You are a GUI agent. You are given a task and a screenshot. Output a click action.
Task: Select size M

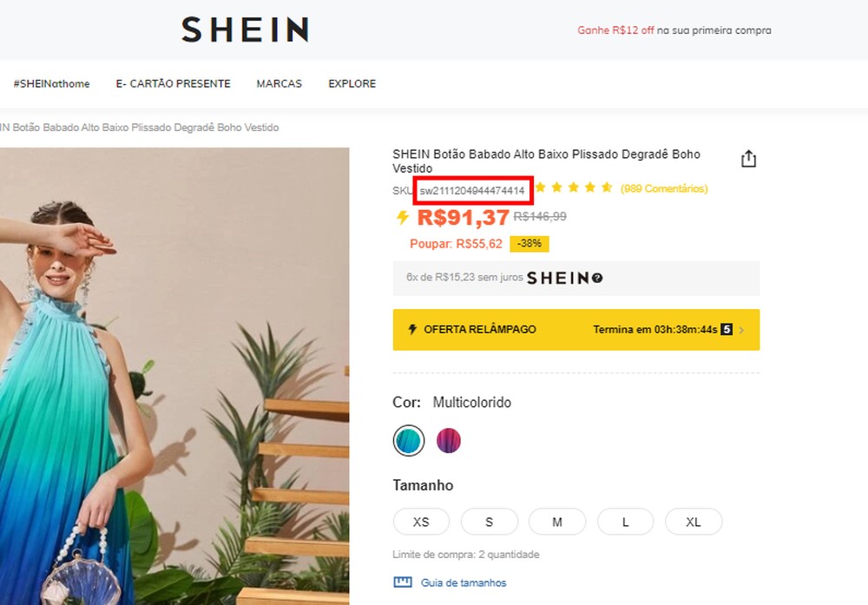557,522
